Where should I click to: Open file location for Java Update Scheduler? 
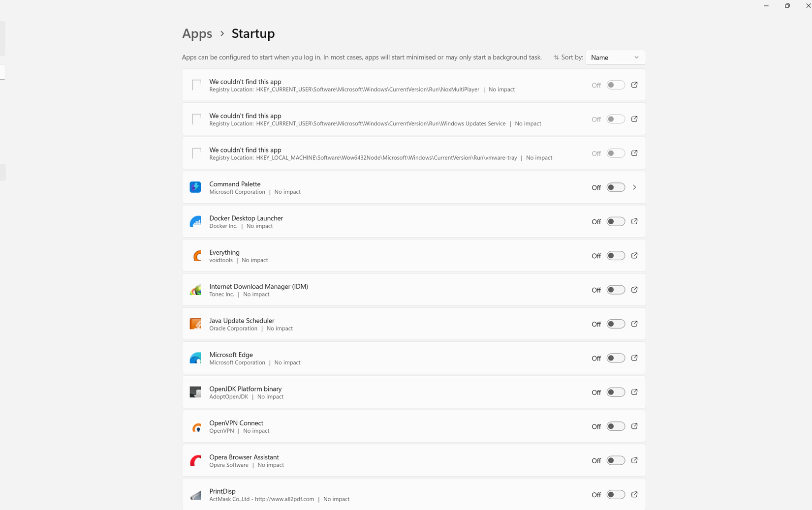[634, 324]
